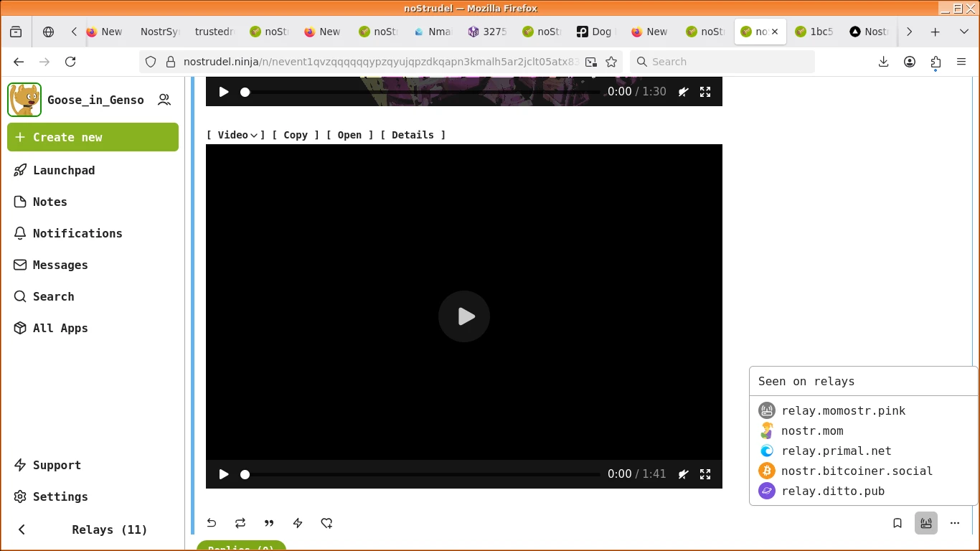Click the Goose_in_Genso profile avatar
The width and height of the screenshot is (980, 551).
pyautogui.click(x=24, y=100)
